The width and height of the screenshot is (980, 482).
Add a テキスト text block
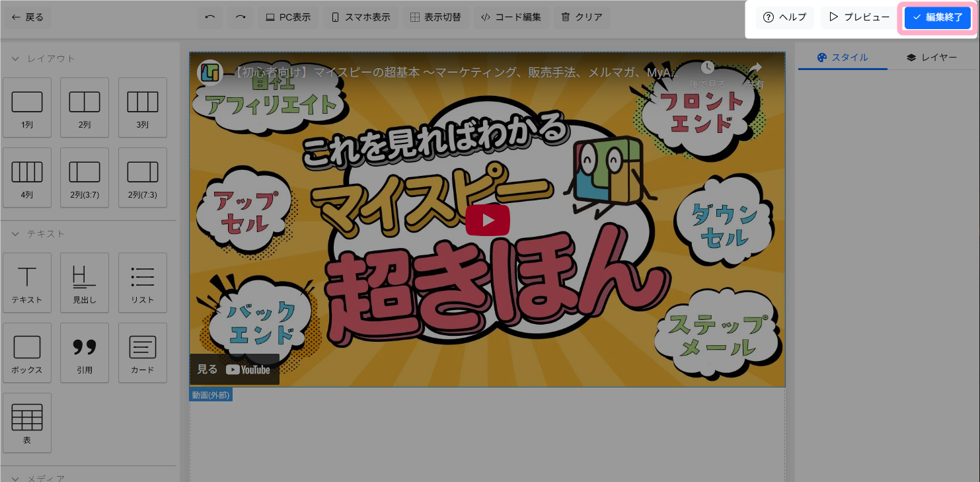27,283
